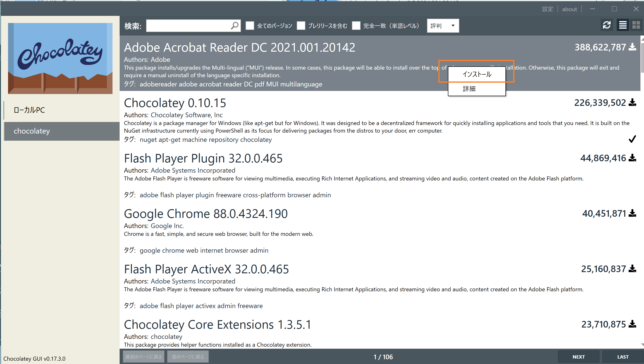Click 'Authors: Chocolatey Software, Inc' text
The height and width of the screenshot is (364, 644).
pos(173,115)
